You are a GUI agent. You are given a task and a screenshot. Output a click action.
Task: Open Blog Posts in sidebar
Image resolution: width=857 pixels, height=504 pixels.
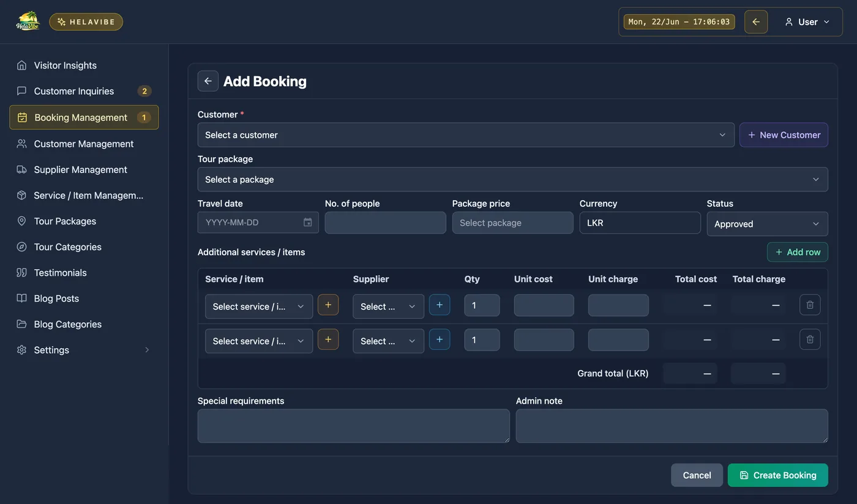[84, 298]
